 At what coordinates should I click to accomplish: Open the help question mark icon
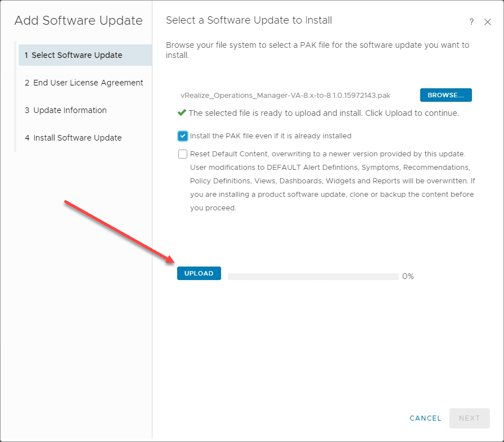click(471, 22)
